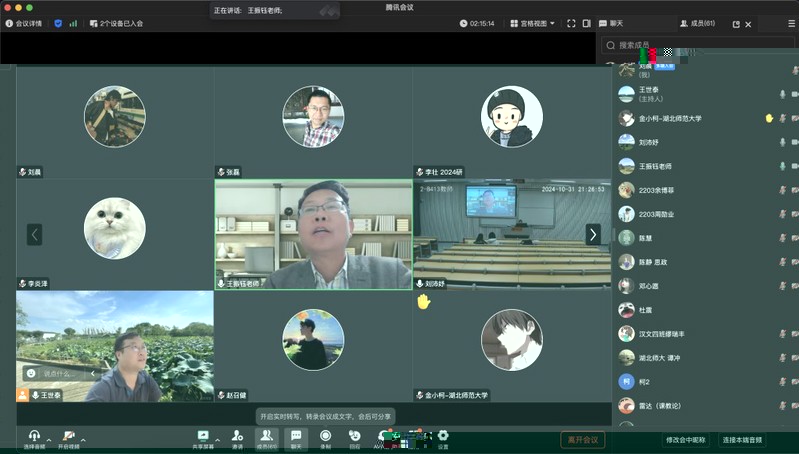The image size is (799, 454).
Task: Click the raised hand emoji on video grid
Action: [x=423, y=302]
